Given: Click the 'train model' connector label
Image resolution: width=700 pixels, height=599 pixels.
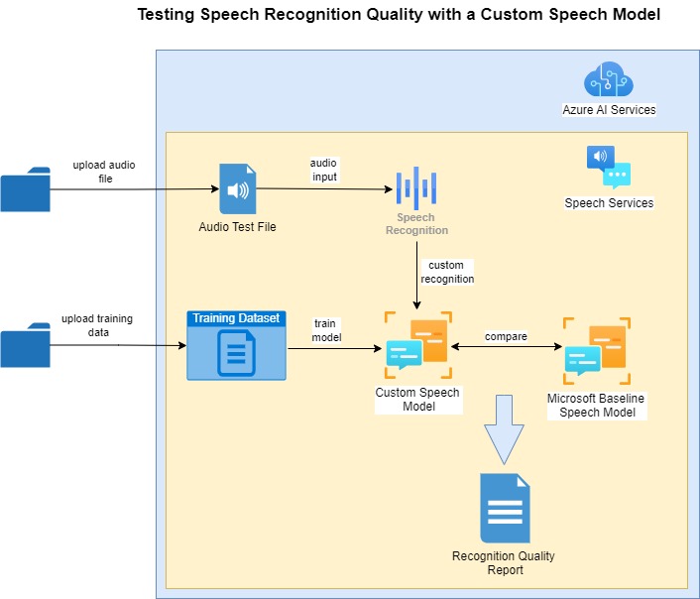Looking at the screenshot, I should [327, 331].
